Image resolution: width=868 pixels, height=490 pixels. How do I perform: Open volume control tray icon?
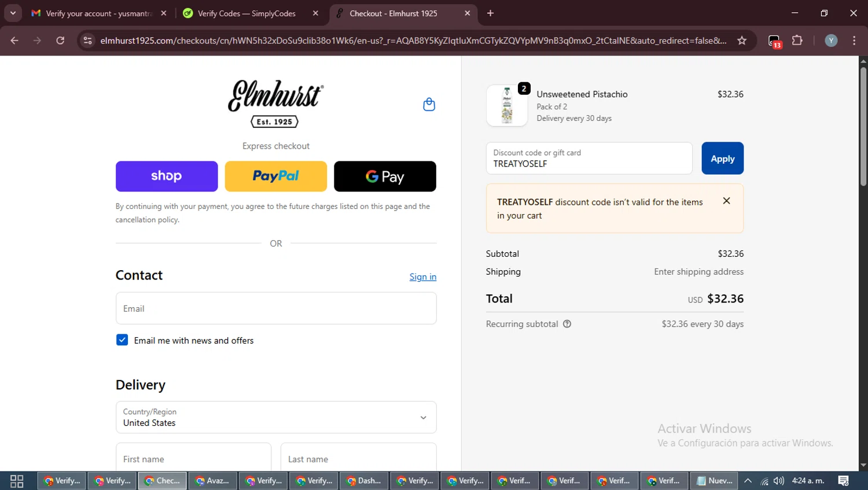779,481
